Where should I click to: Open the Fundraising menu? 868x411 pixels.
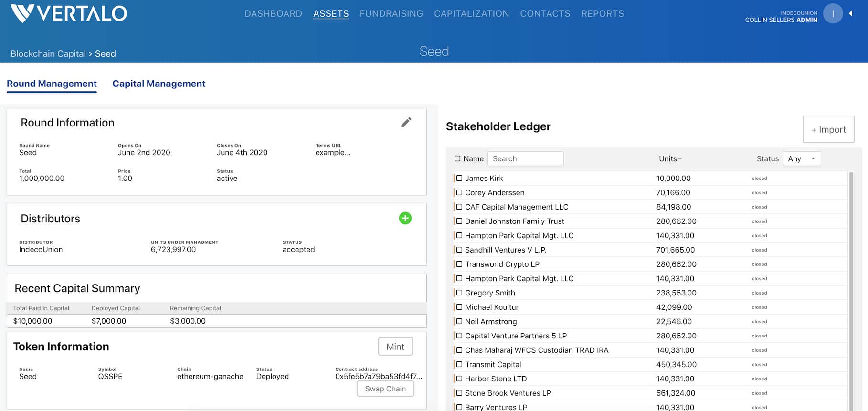[391, 13]
